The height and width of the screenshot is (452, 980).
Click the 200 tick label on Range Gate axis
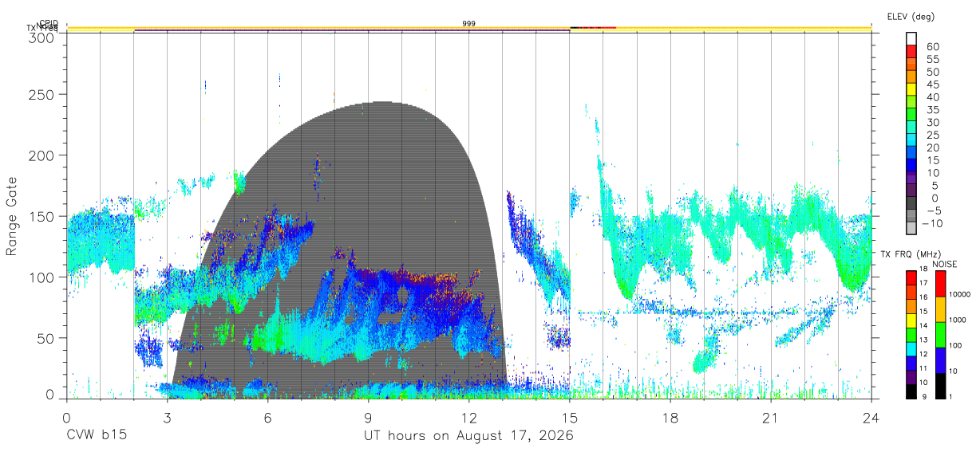click(x=41, y=155)
